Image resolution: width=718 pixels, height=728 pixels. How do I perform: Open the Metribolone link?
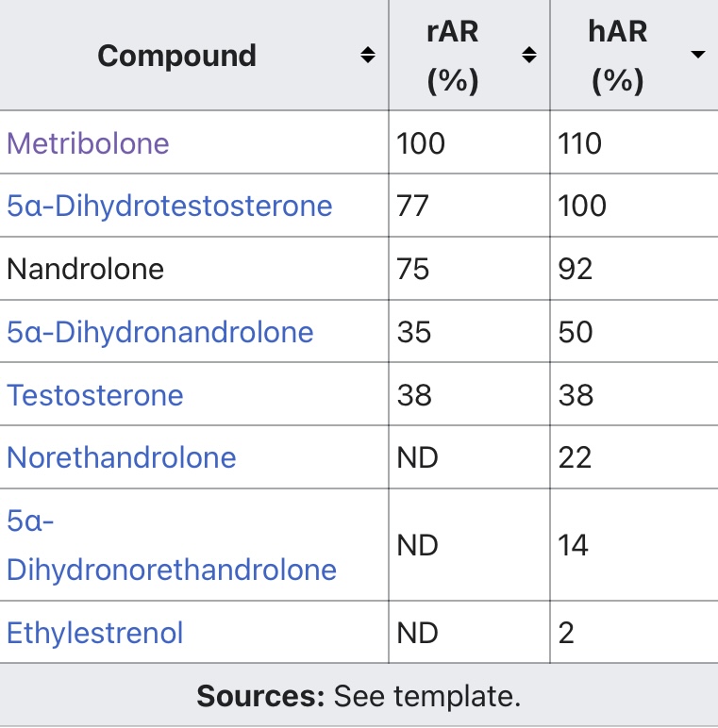tap(89, 143)
